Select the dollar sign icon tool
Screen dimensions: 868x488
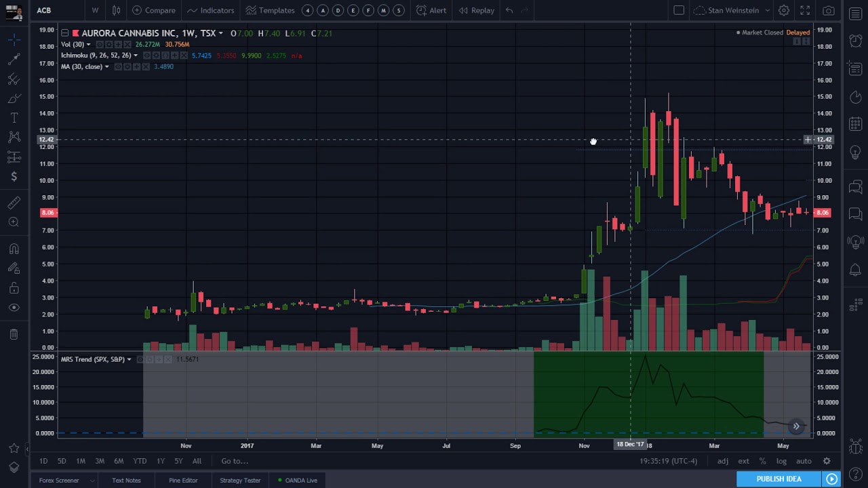(x=14, y=177)
